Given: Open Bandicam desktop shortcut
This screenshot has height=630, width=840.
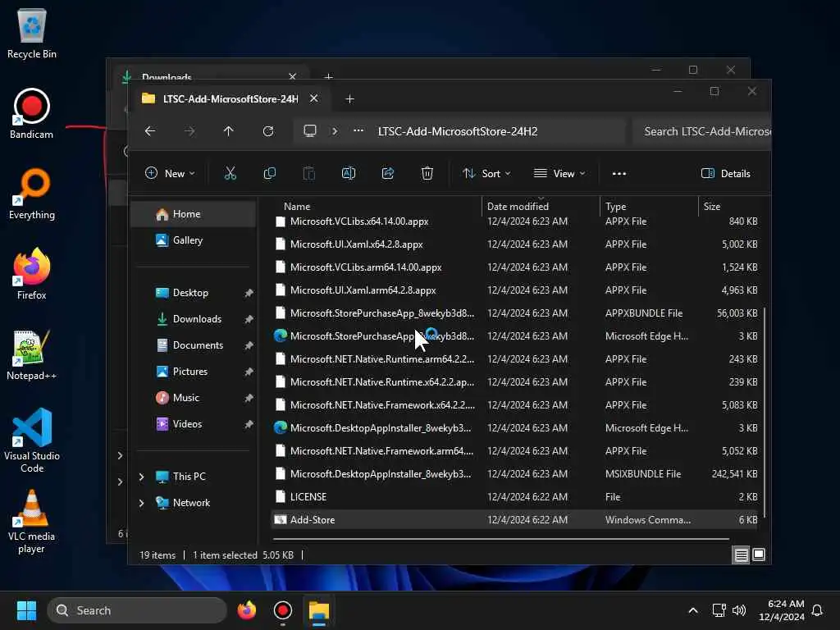Looking at the screenshot, I should (32, 114).
